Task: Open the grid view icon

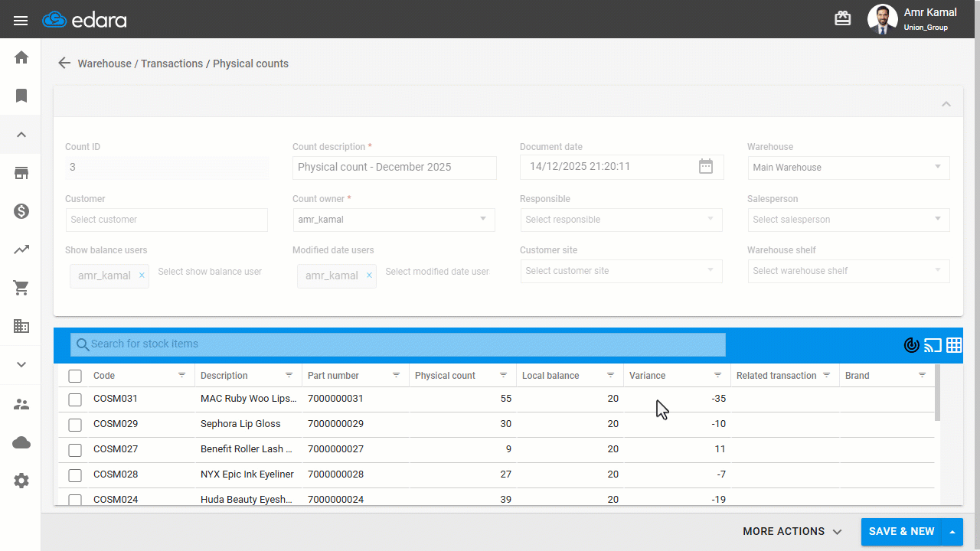Action: tap(954, 345)
